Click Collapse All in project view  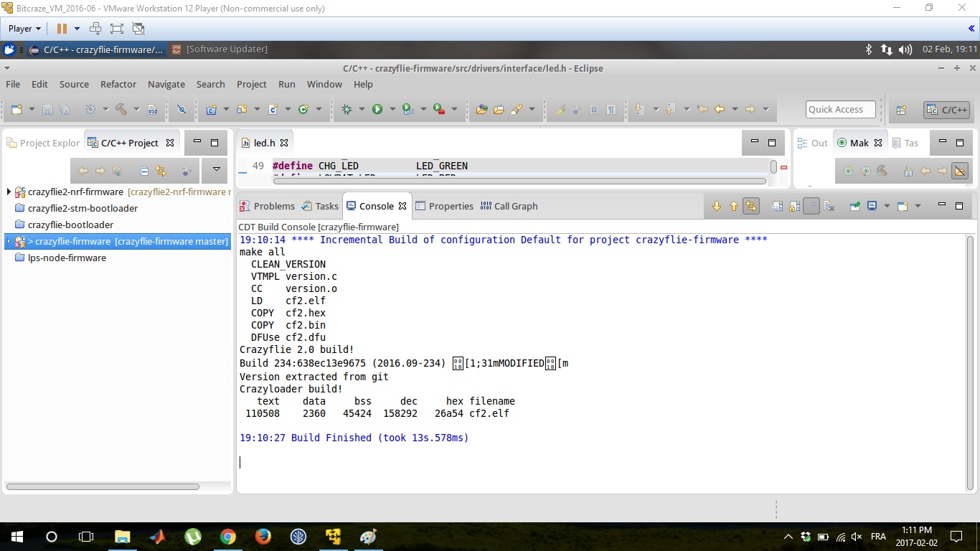(144, 171)
